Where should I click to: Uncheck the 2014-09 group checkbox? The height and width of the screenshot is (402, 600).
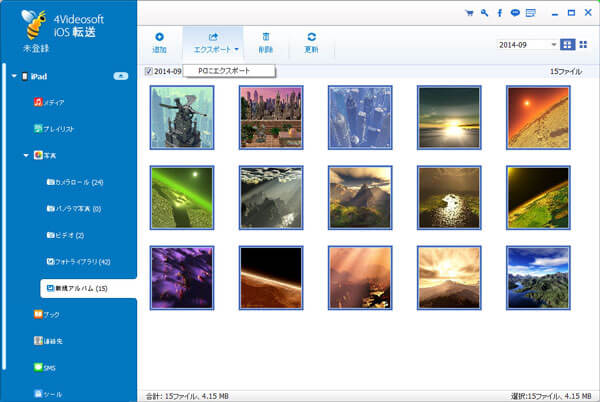[x=149, y=71]
